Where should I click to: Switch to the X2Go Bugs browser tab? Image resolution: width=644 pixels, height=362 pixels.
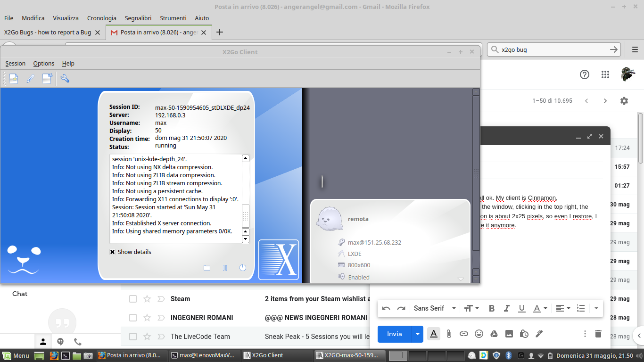[x=47, y=33]
